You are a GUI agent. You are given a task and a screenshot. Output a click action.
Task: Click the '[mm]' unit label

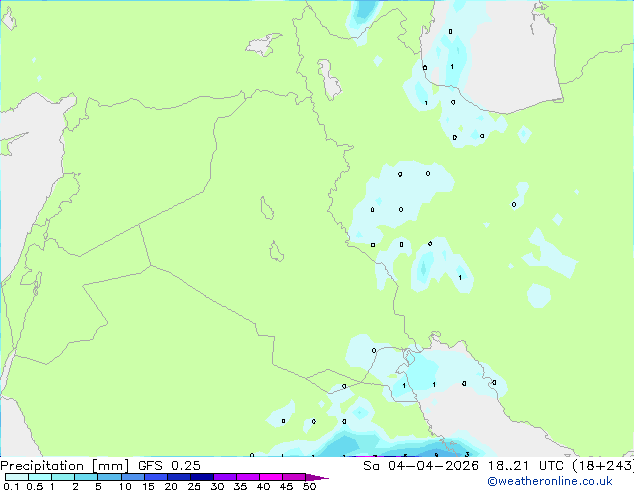pyautogui.click(x=110, y=466)
